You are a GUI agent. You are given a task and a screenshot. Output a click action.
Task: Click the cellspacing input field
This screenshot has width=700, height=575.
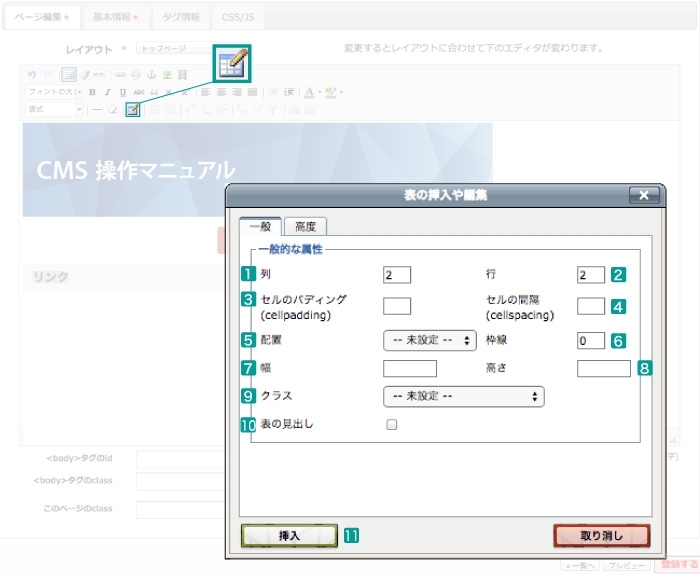(591, 306)
